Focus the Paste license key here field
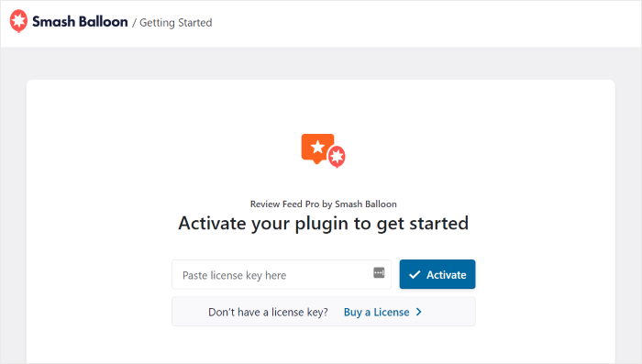The image size is (642, 364). coord(282,274)
